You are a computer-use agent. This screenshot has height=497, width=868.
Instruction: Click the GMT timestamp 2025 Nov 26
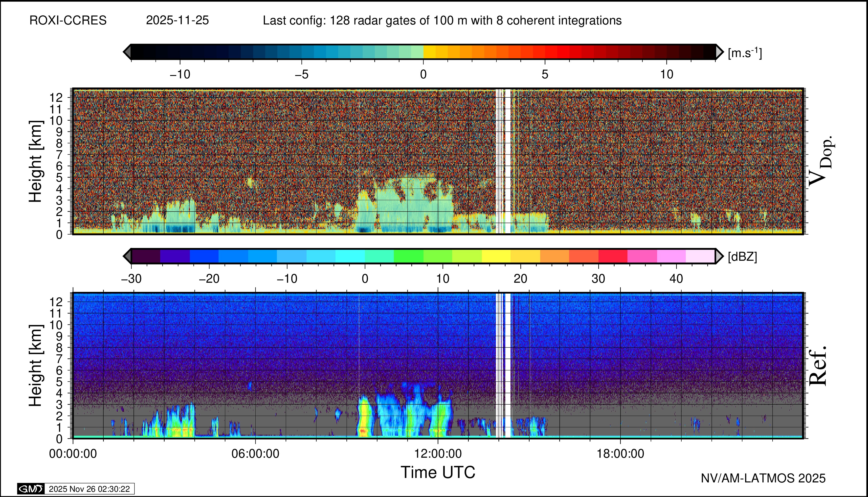coord(89,489)
